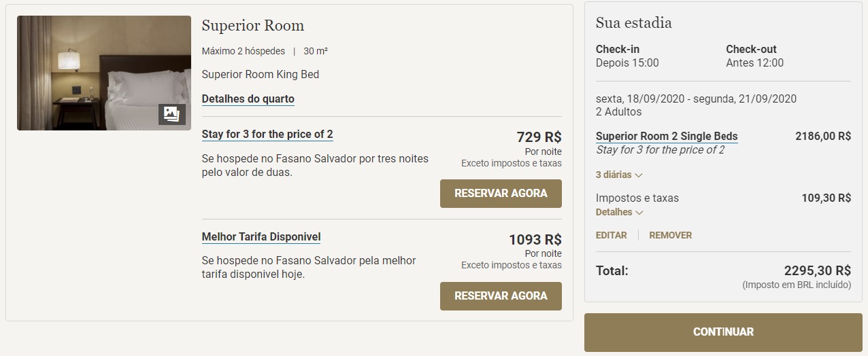Click the check-out time "Antes 12:00"

(754, 63)
